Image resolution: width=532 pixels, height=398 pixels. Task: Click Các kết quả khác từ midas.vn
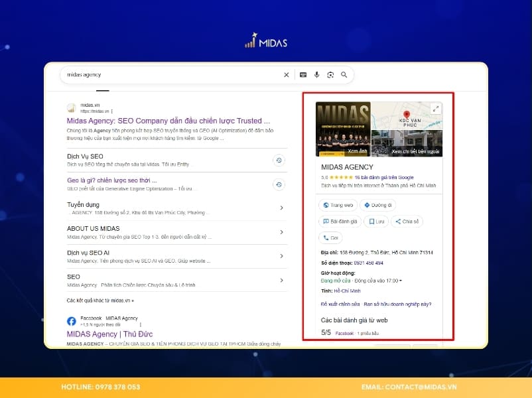[x=100, y=300]
